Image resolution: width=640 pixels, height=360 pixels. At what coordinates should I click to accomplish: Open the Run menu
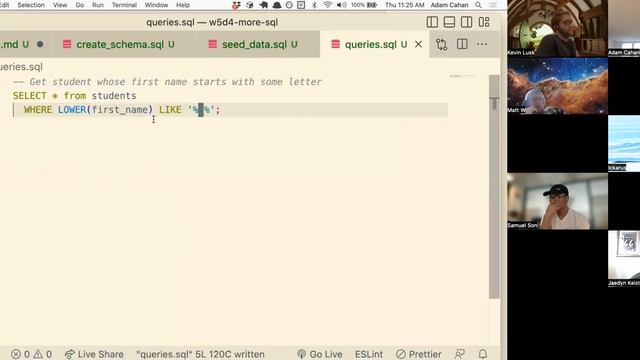click(x=98, y=5)
